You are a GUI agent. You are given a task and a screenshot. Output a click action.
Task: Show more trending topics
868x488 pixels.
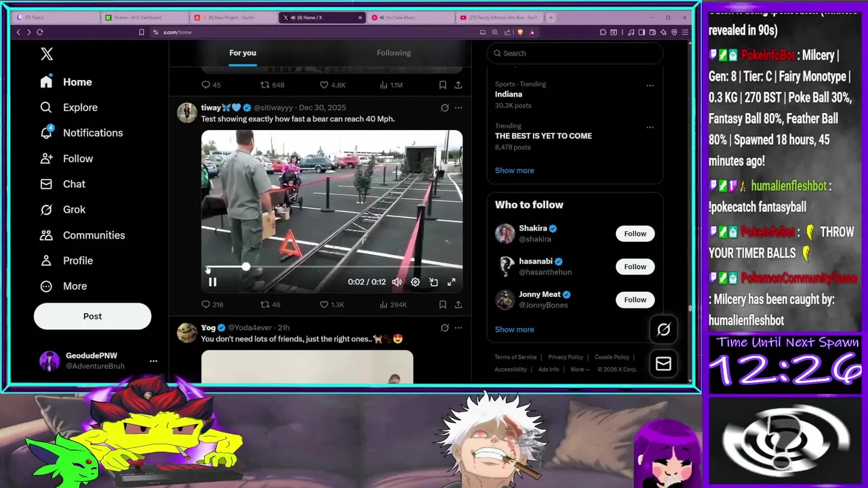click(514, 170)
